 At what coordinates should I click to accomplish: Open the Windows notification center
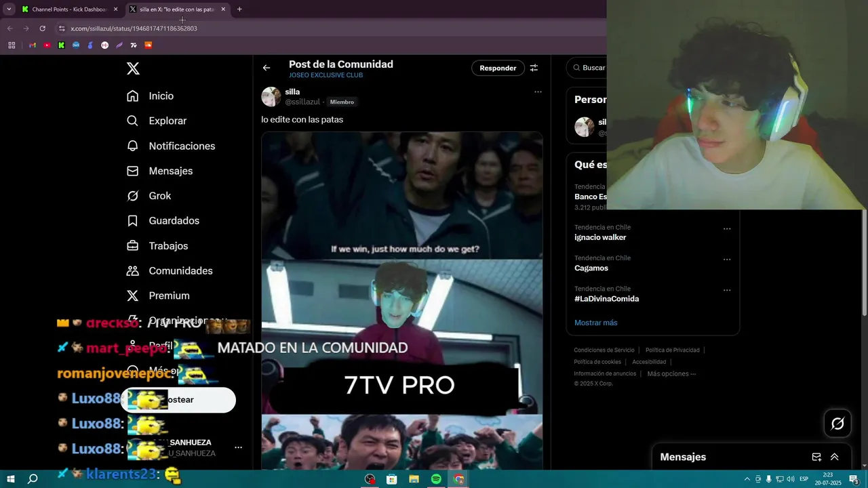point(854,479)
